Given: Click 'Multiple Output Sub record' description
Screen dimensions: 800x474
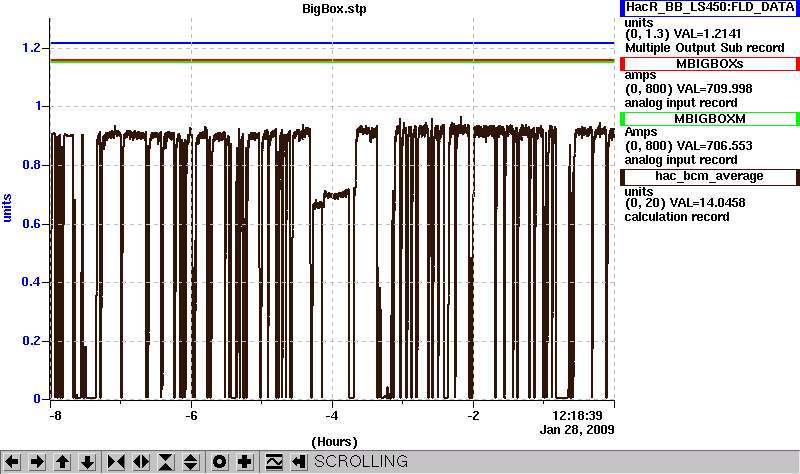Looking at the screenshot, I should [705, 48].
